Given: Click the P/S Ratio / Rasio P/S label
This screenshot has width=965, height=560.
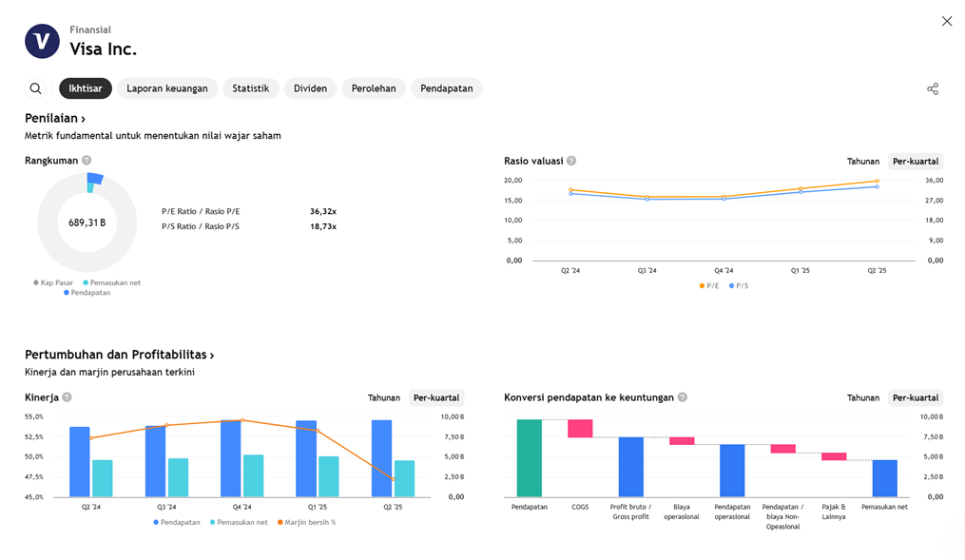Looking at the screenshot, I should (x=201, y=226).
